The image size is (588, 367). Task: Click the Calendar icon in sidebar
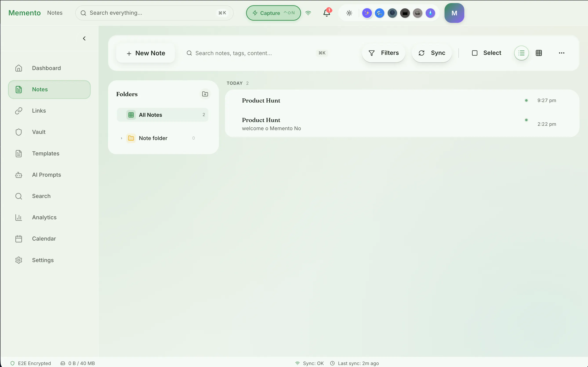click(19, 239)
